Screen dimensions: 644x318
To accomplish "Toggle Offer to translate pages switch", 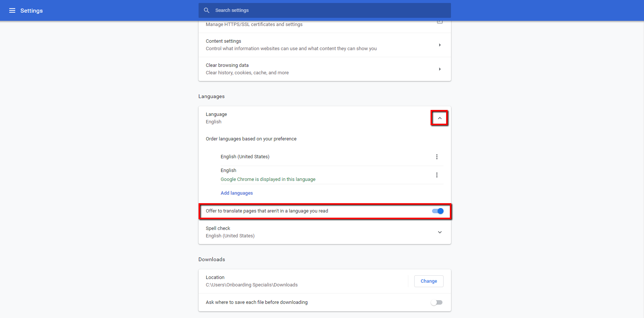I will pyautogui.click(x=438, y=211).
